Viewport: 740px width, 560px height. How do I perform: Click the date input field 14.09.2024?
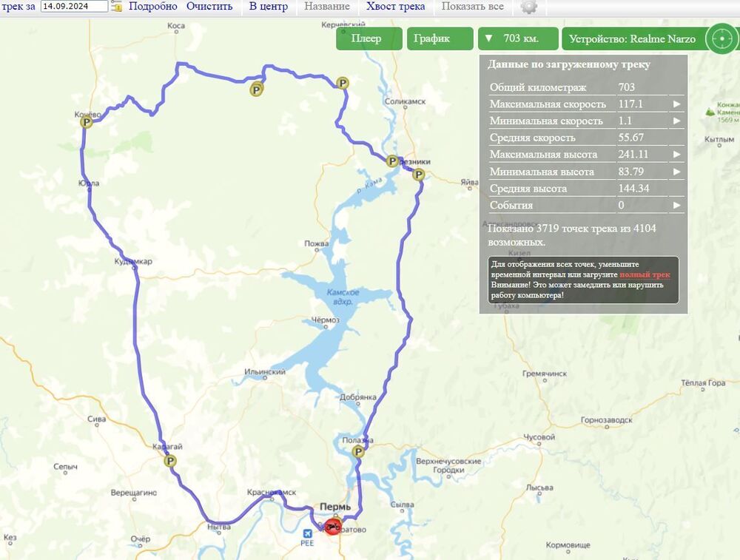click(74, 6)
